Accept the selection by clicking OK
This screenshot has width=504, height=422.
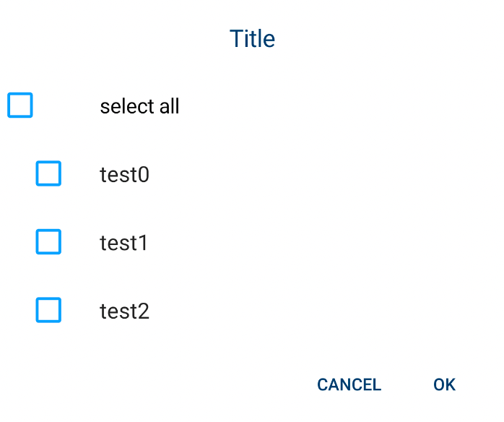(x=444, y=384)
